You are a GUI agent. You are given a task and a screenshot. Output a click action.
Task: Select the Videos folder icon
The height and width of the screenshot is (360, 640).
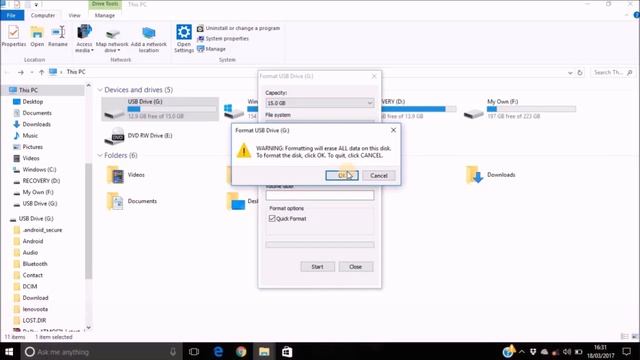116,175
